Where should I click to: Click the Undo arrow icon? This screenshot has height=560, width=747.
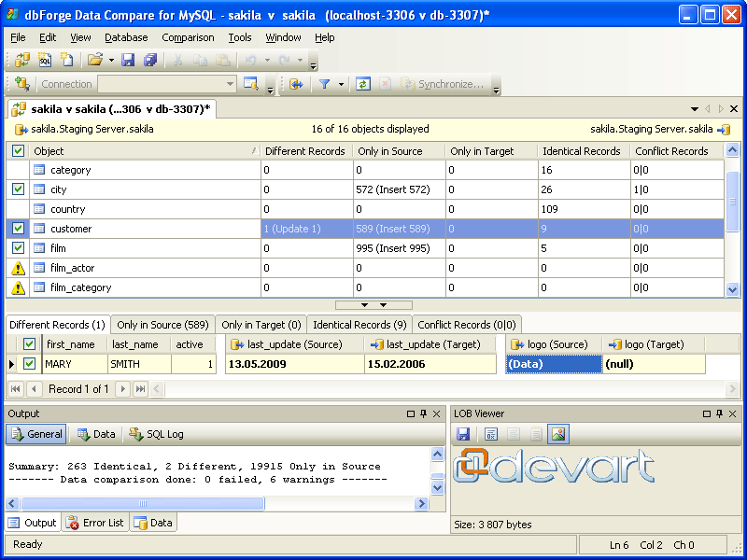click(x=250, y=60)
